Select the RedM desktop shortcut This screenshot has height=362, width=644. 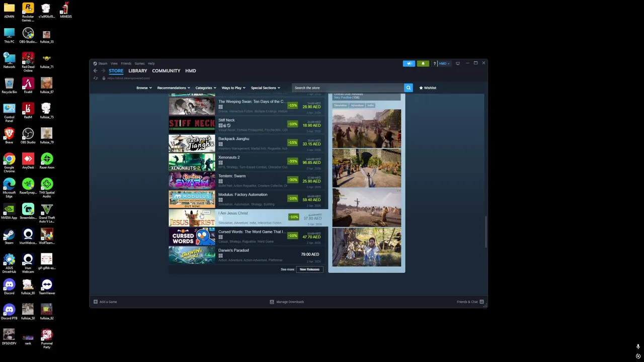click(x=28, y=111)
